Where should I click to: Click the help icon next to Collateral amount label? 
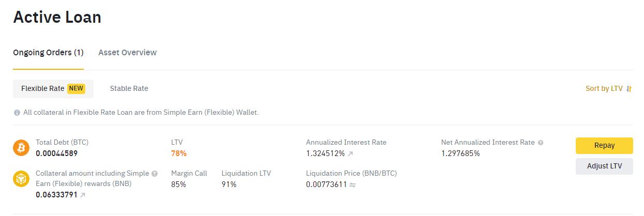point(155,174)
